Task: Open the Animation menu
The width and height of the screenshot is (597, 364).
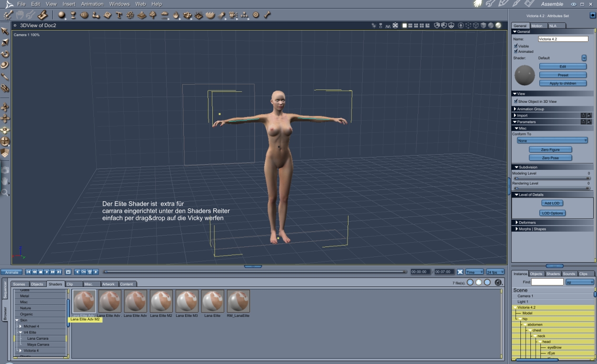Action: click(x=92, y=4)
